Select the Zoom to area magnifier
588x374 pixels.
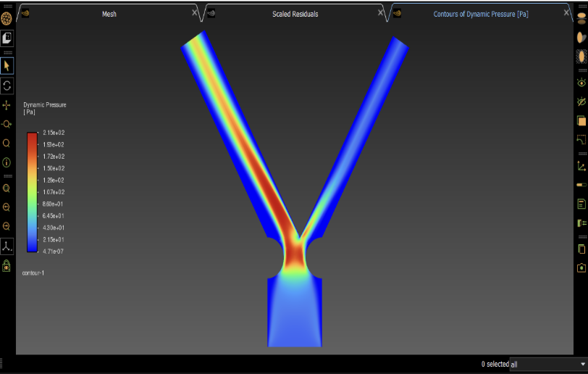coord(7,143)
